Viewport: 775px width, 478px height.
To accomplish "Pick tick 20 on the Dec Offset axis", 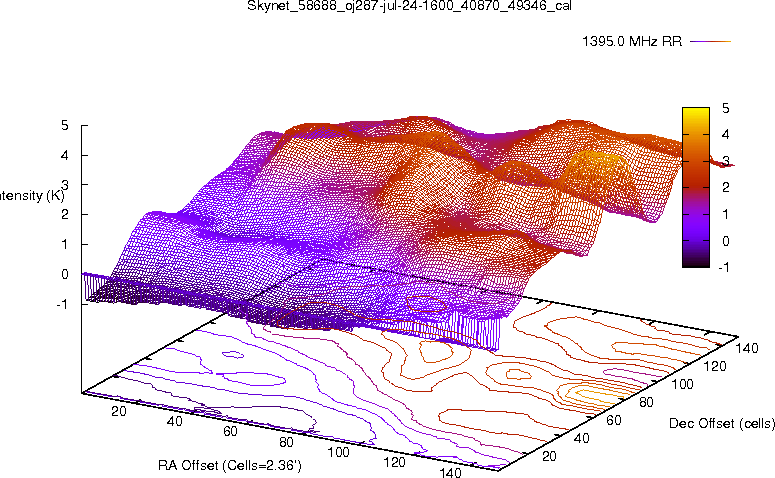I will coord(549,456).
